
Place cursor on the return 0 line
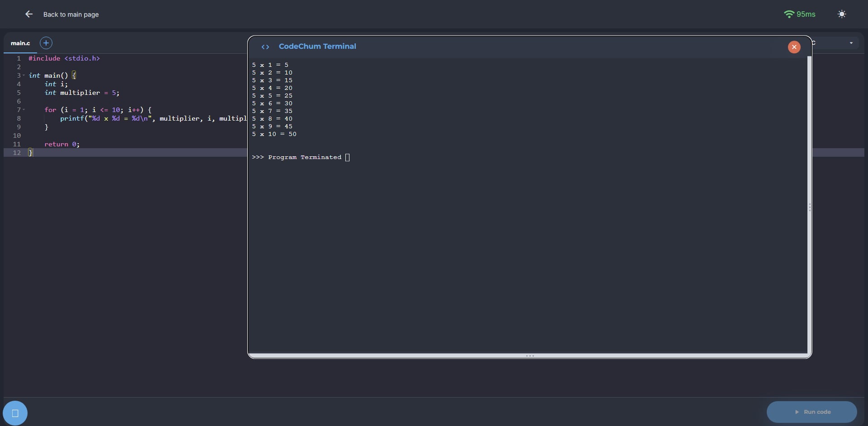[62, 145]
